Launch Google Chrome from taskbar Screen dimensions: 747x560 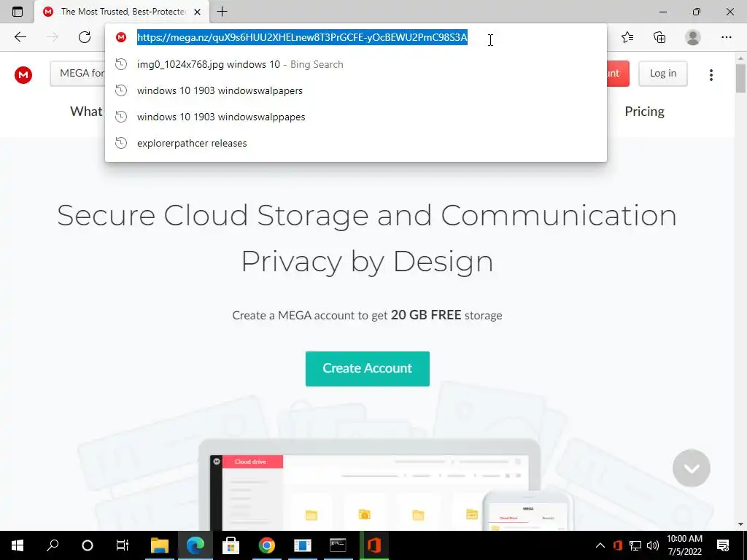click(x=267, y=545)
